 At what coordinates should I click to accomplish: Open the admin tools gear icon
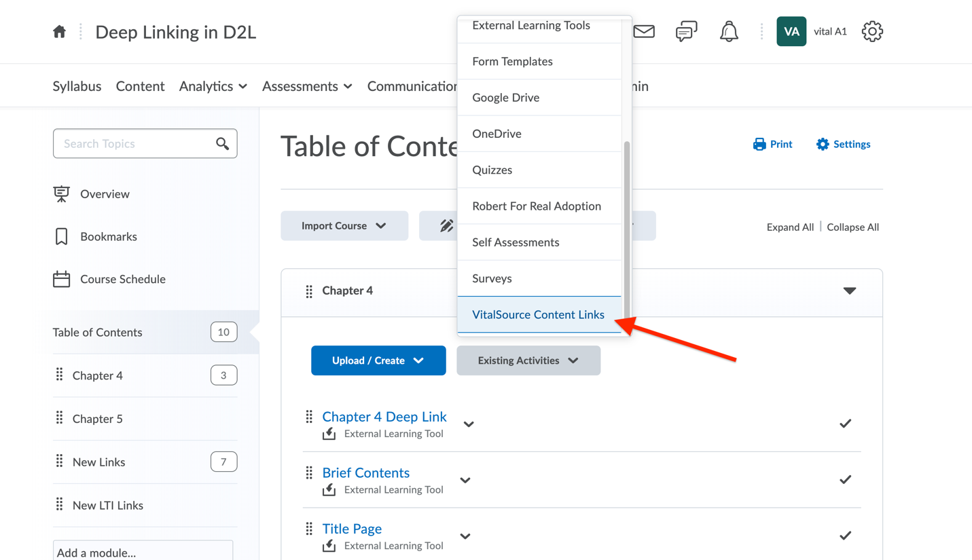pyautogui.click(x=872, y=31)
